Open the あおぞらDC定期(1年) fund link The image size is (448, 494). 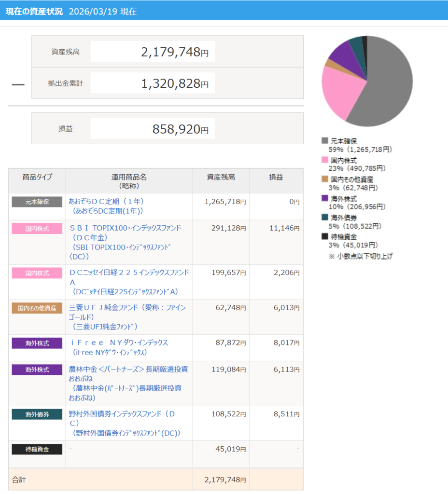coord(106,201)
